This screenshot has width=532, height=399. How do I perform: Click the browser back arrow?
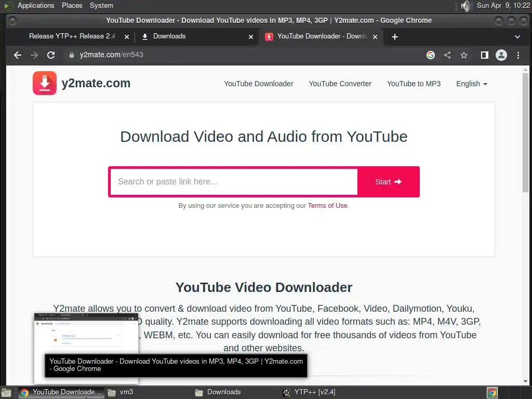(x=18, y=55)
